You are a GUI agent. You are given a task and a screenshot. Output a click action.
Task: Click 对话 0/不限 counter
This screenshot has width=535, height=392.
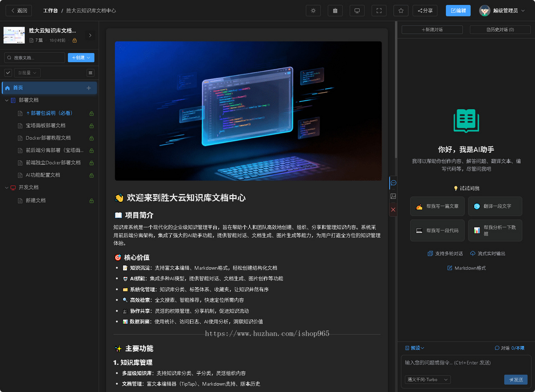[510, 348]
